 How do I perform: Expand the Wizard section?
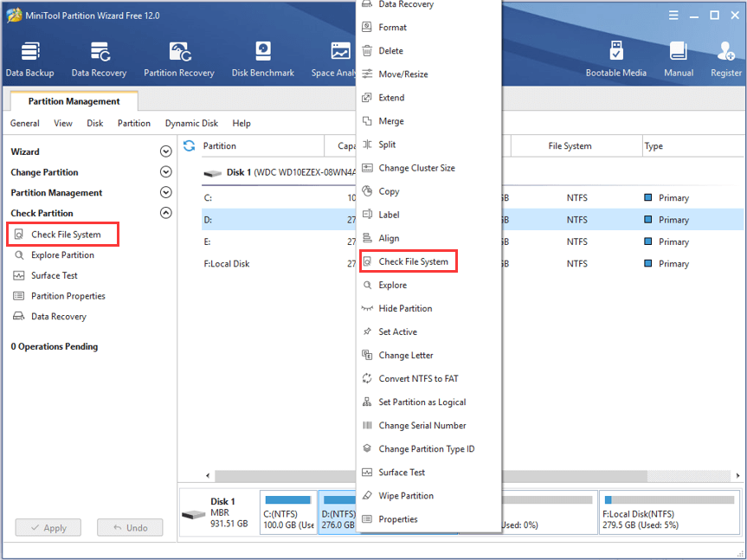tap(166, 151)
